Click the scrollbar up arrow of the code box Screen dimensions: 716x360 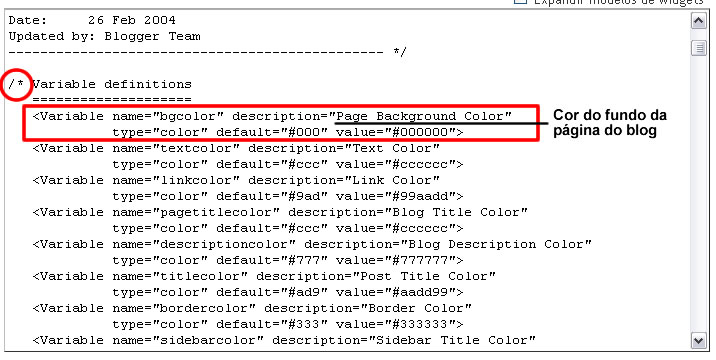point(699,21)
